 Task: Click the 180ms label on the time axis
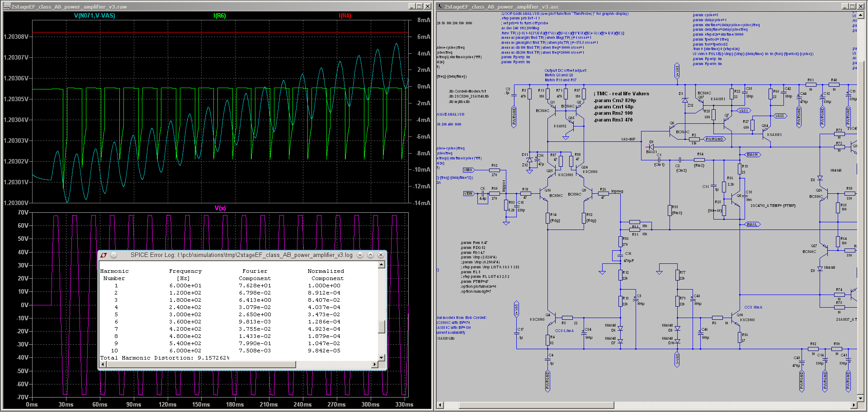(x=235, y=405)
